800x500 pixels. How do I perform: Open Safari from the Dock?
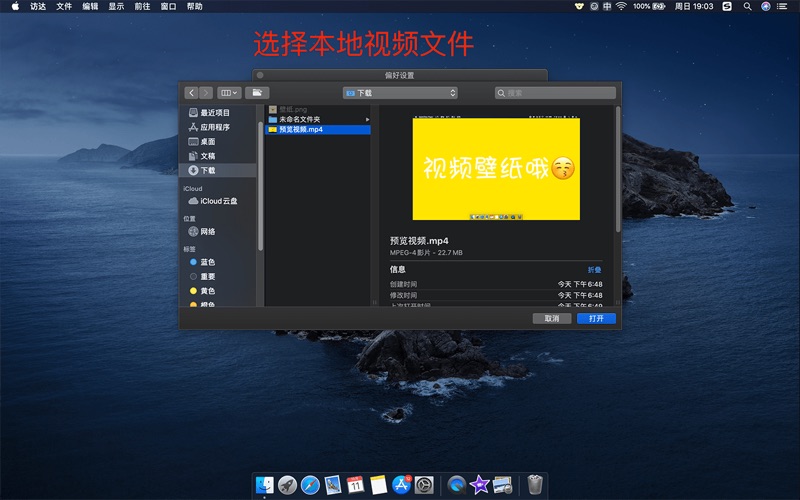310,485
